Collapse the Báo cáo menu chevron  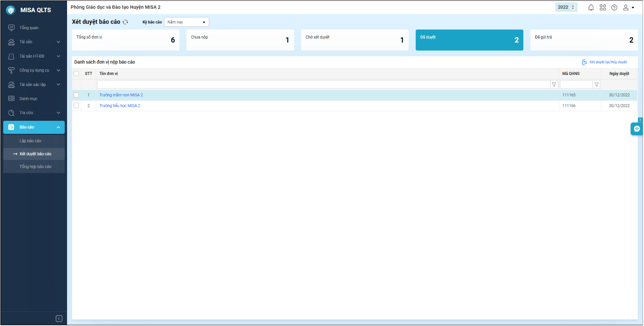point(58,127)
